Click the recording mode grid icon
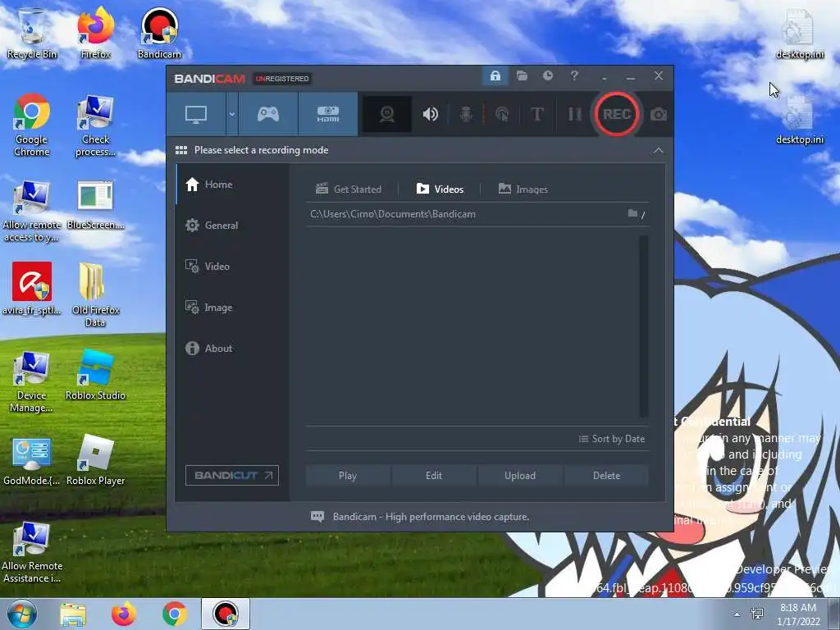The width and height of the screenshot is (840, 630). (x=181, y=150)
